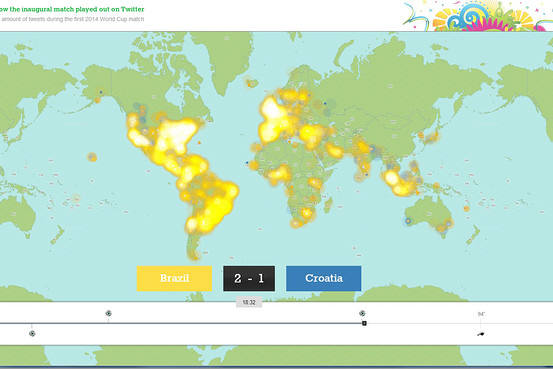The height and width of the screenshot is (369, 553).
Task: Click the final whistle icon on the timeline
Action: (x=481, y=334)
